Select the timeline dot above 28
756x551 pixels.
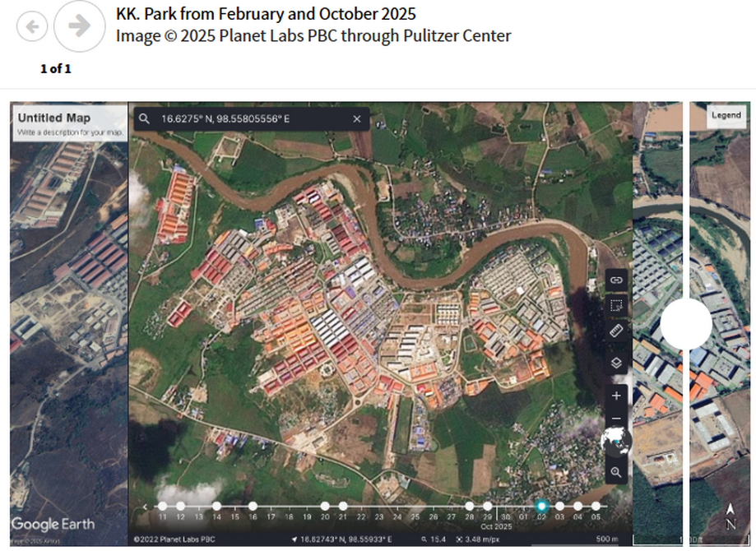[x=469, y=506]
